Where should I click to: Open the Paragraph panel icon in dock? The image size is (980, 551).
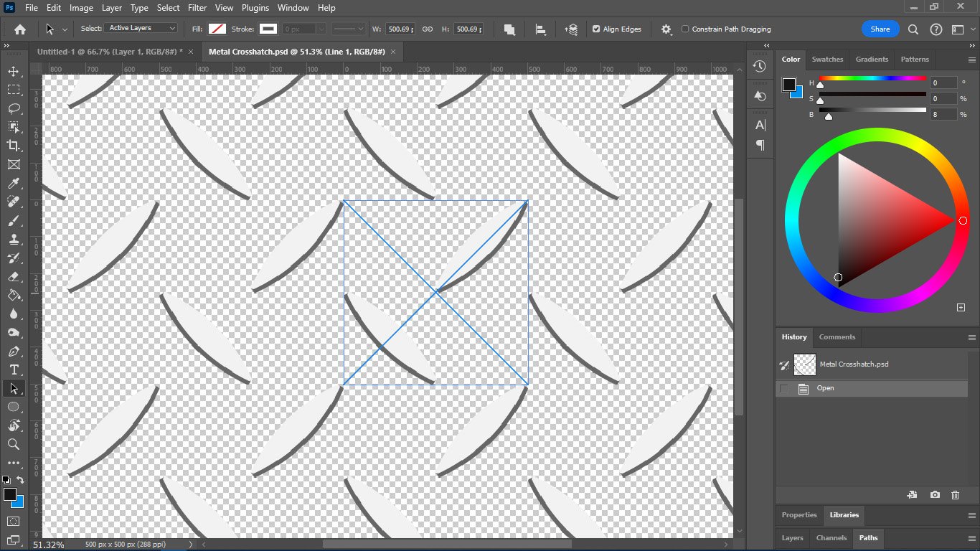[760, 145]
